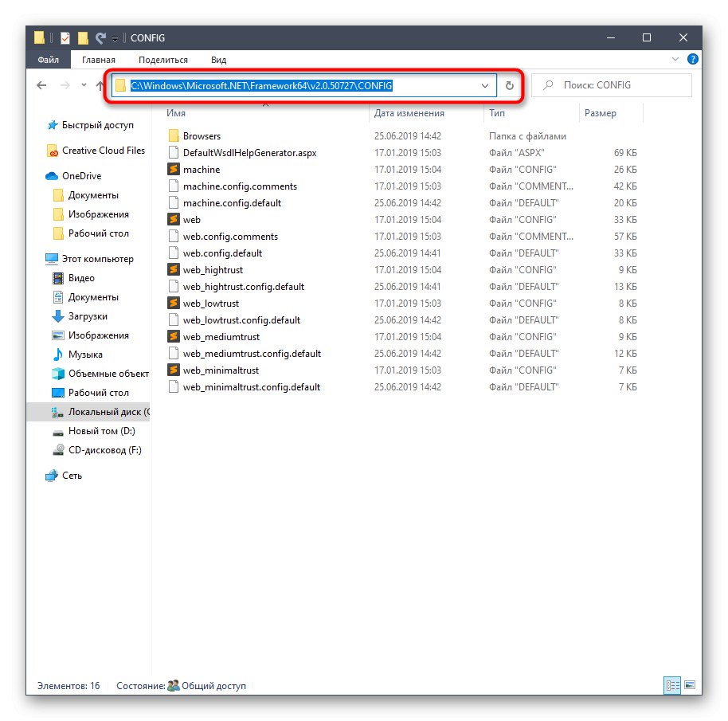
Task: Refresh the CONFIG folder view
Action: pyautogui.click(x=509, y=85)
